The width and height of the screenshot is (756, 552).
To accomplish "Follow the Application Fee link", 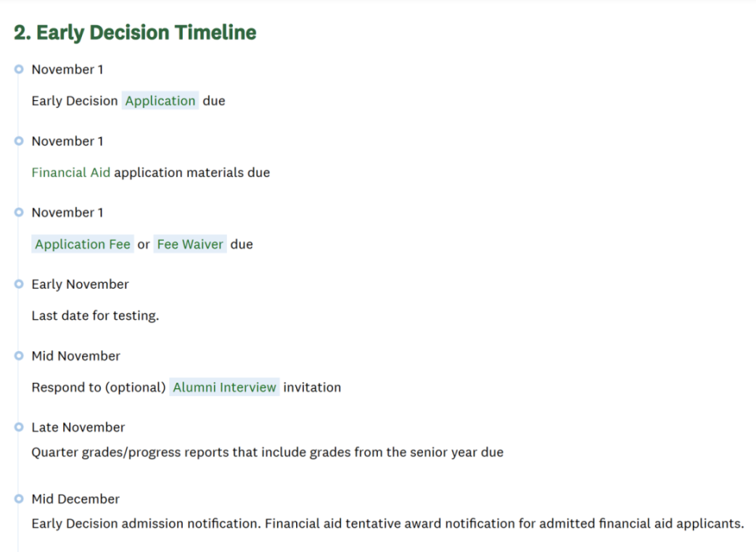I will click(83, 244).
